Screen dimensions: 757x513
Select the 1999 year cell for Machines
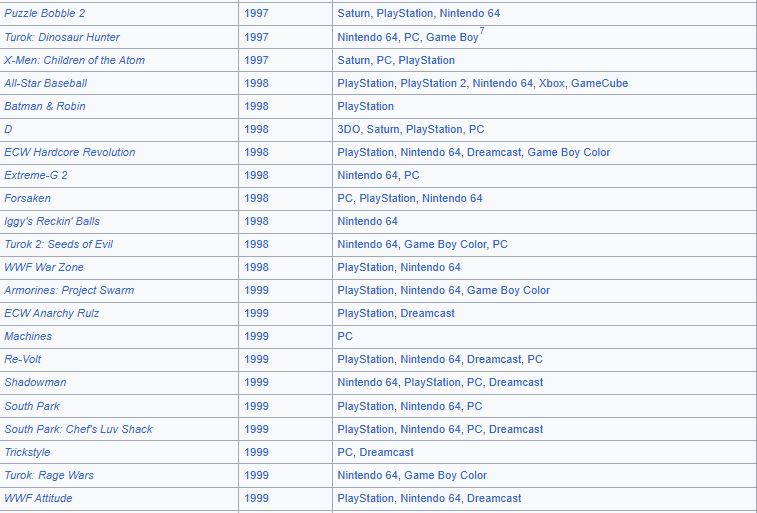[x=285, y=336]
